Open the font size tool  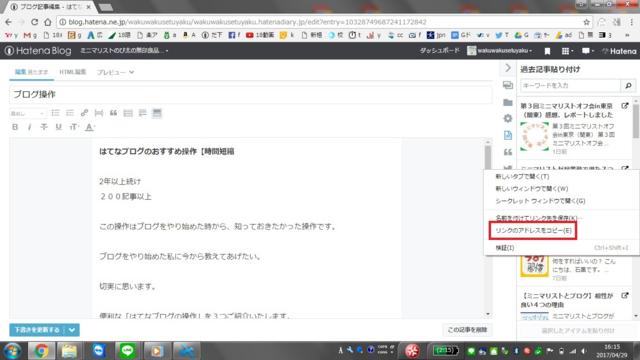tap(74, 127)
